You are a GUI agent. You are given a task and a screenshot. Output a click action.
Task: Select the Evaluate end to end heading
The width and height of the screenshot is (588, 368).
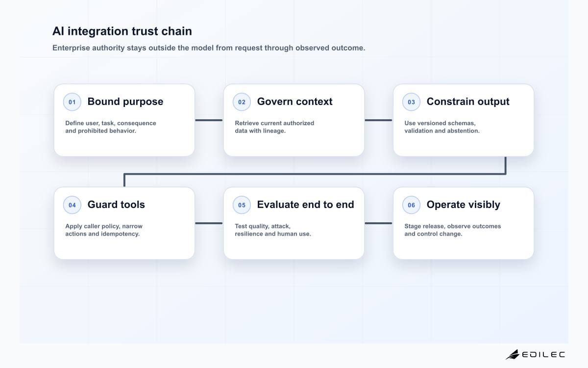[305, 205]
